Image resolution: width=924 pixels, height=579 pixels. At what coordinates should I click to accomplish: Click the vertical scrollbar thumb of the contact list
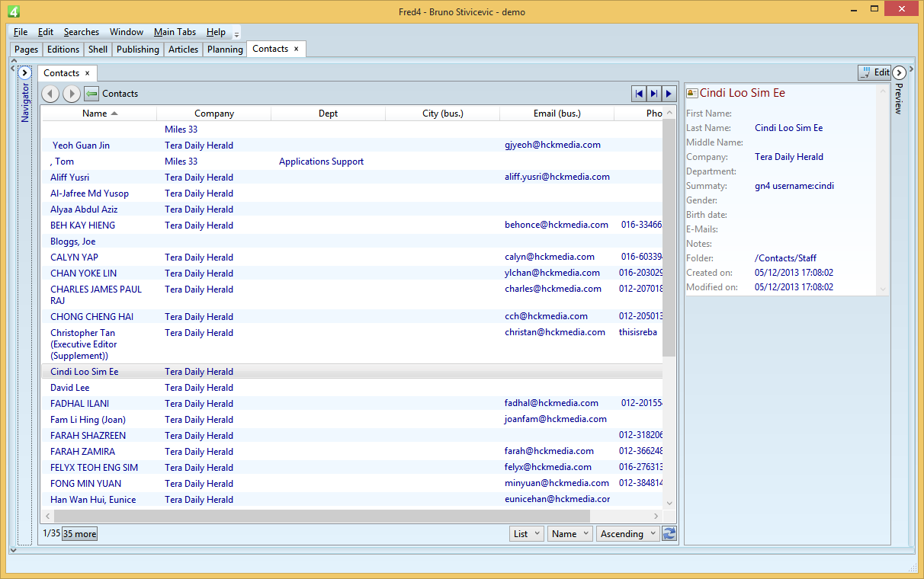pos(669,238)
